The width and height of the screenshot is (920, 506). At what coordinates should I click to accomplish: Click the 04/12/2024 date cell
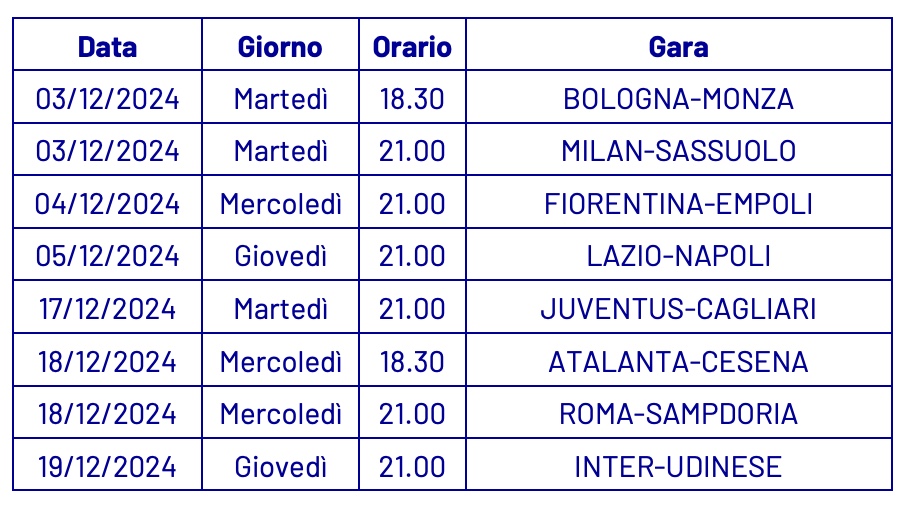[107, 204]
